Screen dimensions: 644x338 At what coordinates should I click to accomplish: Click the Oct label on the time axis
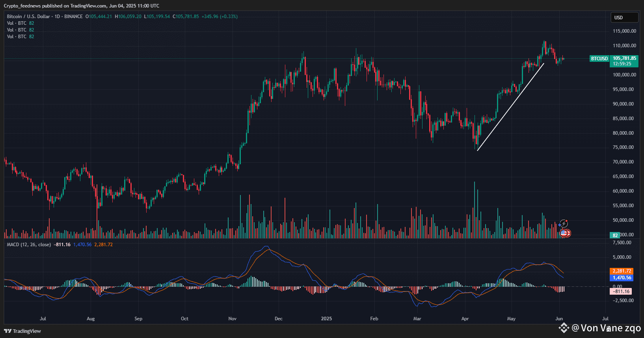184,319
